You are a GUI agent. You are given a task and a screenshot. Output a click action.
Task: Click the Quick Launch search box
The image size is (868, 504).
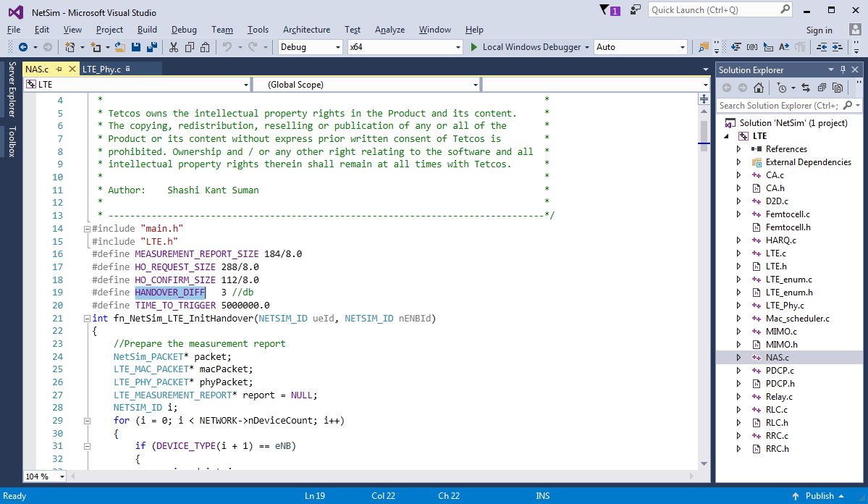click(x=720, y=10)
